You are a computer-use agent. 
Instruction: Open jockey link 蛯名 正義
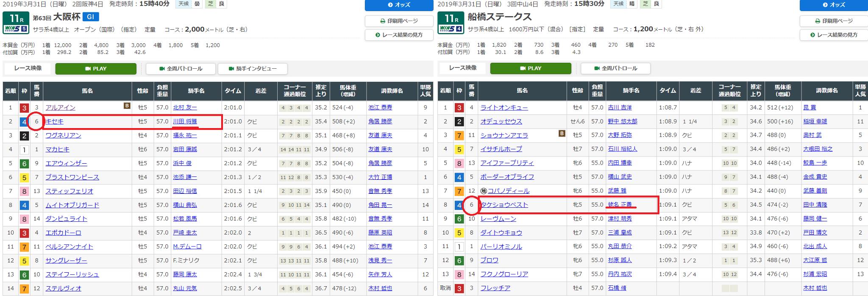(620, 205)
